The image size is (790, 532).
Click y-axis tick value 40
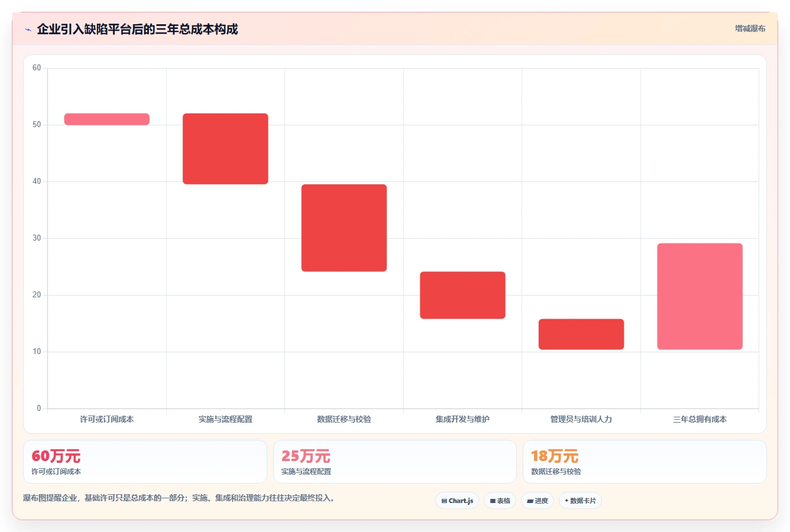[37, 181]
